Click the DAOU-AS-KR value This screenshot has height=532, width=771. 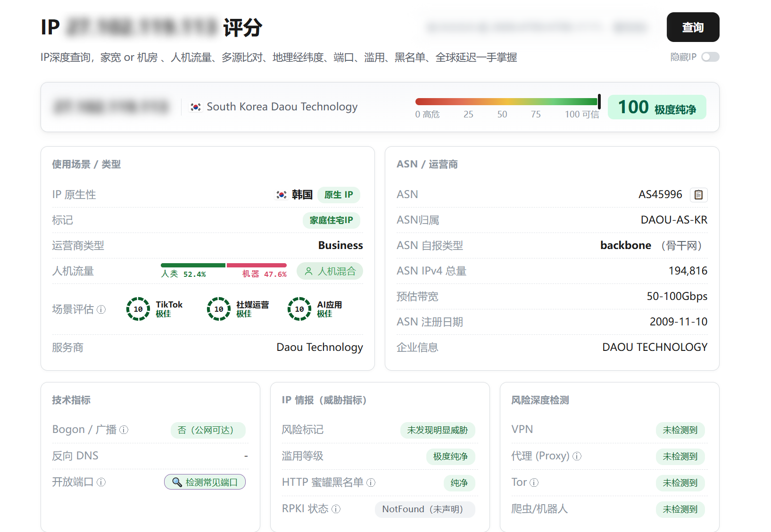pyautogui.click(x=674, y=220)
